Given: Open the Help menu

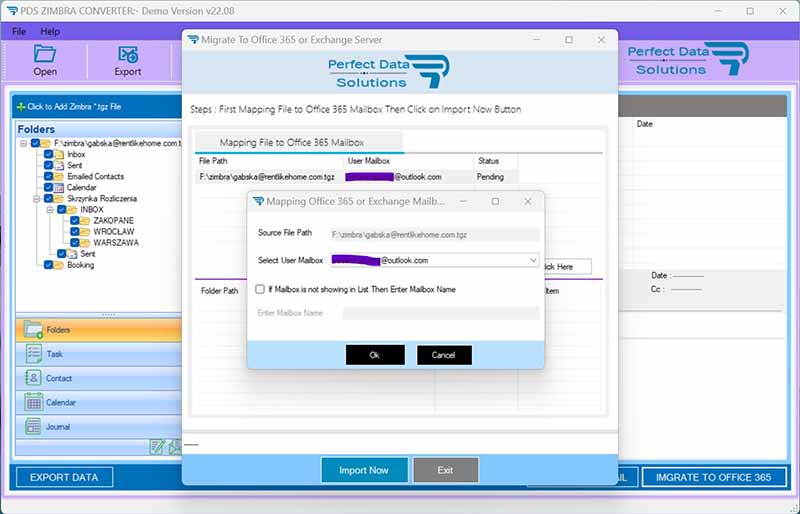Looking at the screenshot, I should 50,32.
